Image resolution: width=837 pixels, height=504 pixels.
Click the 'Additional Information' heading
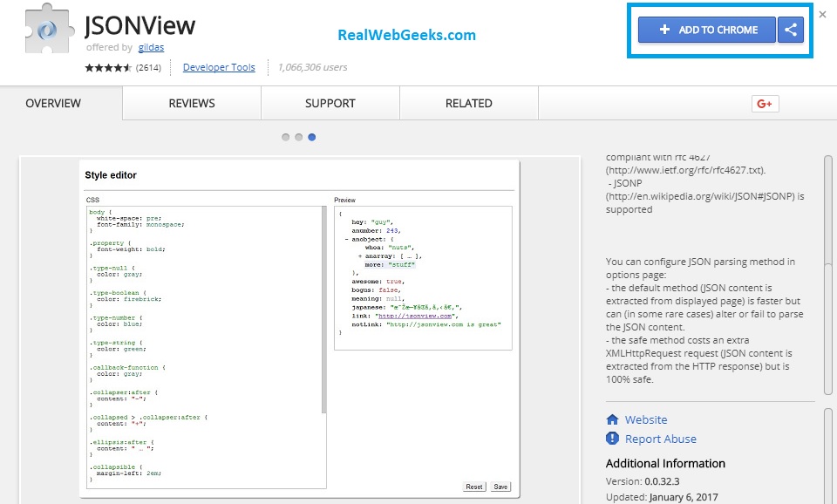point(665,463)
